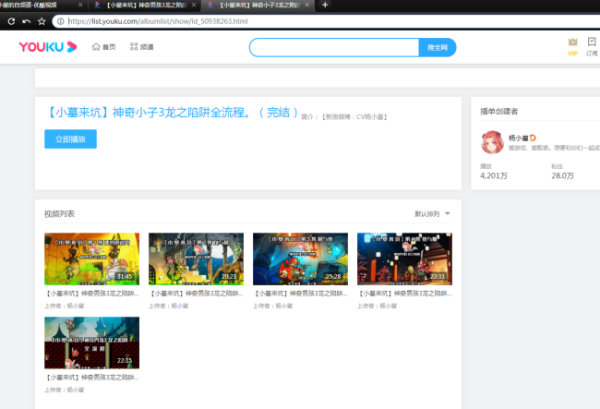Click the 搜全网 search button
600x409 pixels.
click(437, 47)
